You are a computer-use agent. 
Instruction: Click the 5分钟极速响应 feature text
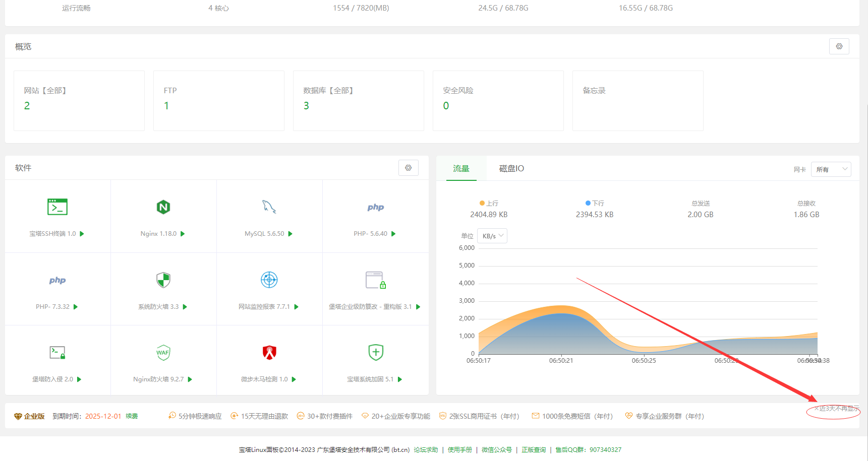200,416
